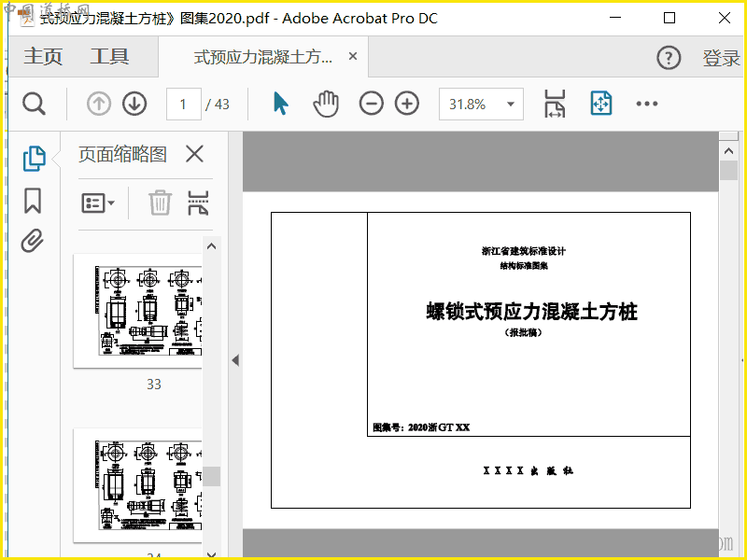The image size is (747, 560).
Task: Switch to the 主页 tab
Action: [x=43, y=56]
